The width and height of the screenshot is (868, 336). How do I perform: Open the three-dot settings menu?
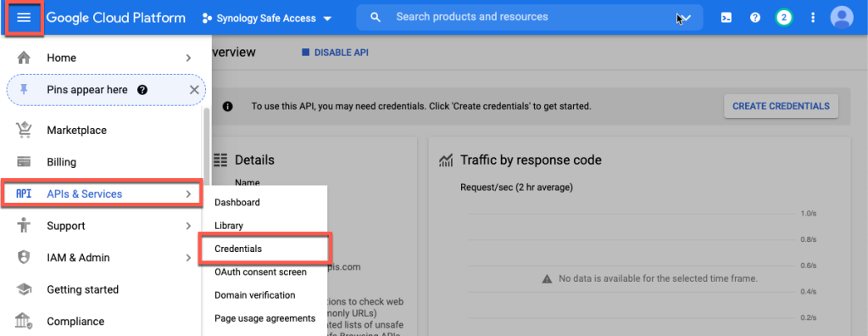tap(813, 18)
